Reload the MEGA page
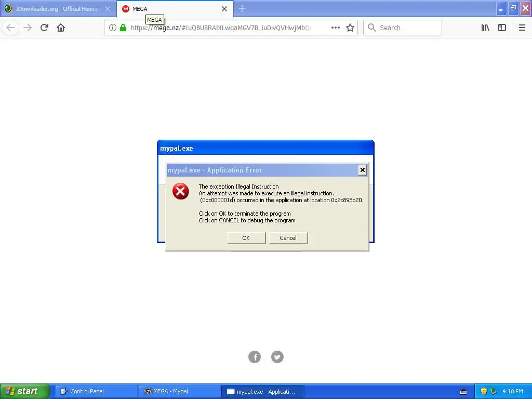Screen dimensions: 532x399 45,28
